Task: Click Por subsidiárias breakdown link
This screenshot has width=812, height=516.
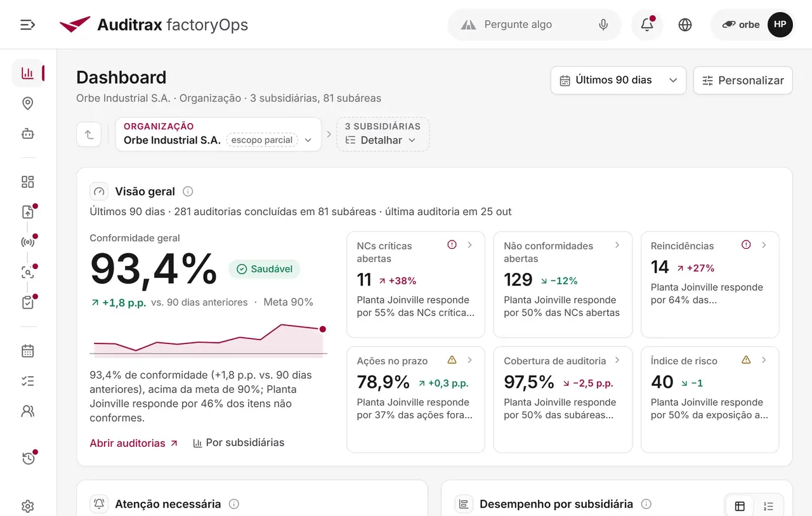Action: 239,443
